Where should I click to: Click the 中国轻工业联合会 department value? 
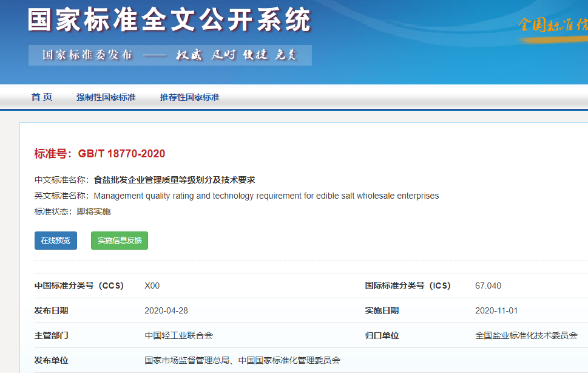(178, 335)
